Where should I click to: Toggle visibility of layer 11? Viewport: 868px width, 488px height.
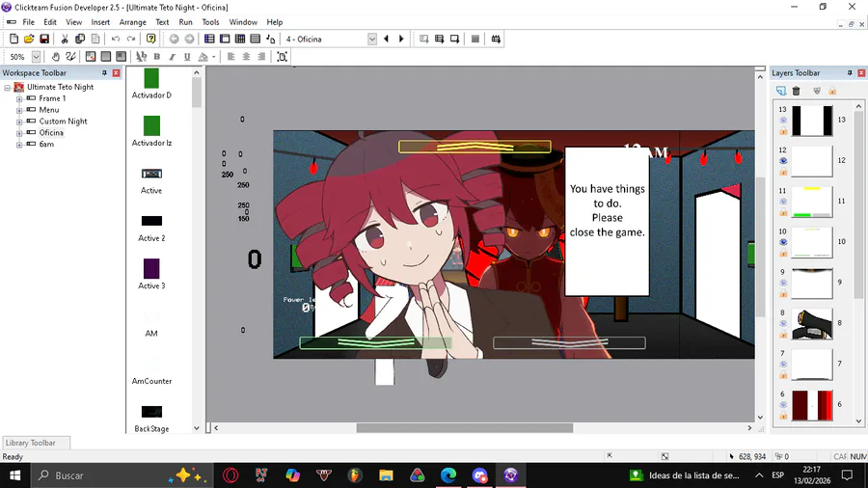point(783,202)
